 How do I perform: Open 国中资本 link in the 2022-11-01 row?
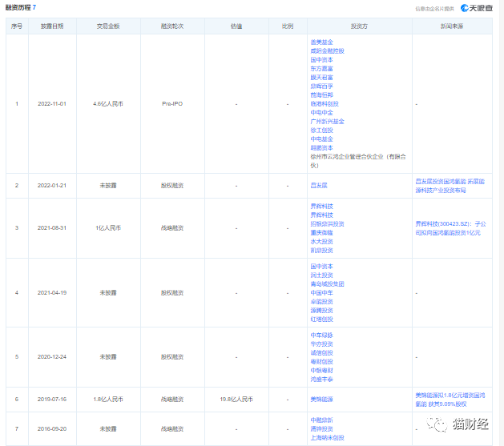tap(321, 60)
